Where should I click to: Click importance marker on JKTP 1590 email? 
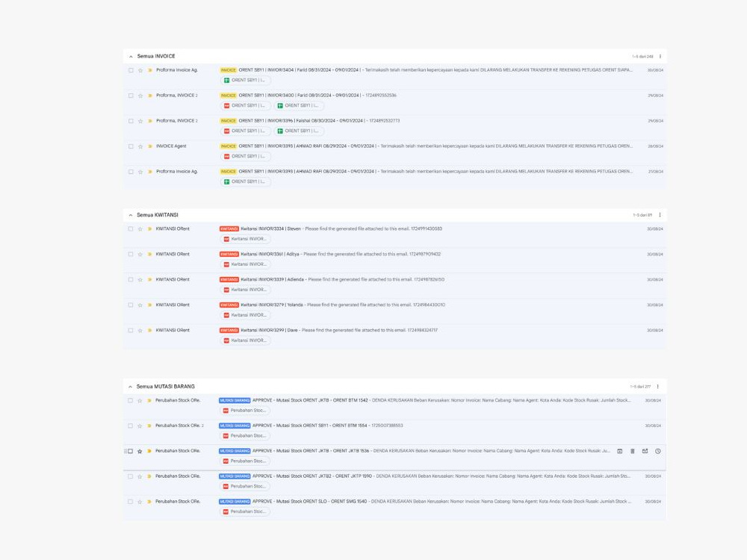point(149,476)
